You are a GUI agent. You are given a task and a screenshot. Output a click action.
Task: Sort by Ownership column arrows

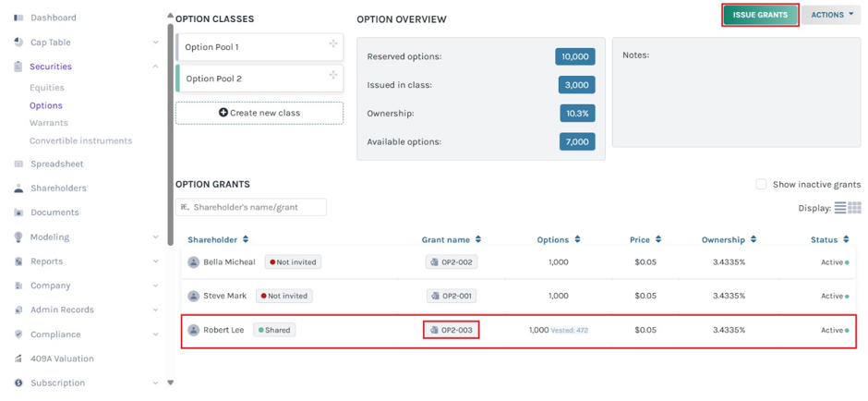pos(753,240)
